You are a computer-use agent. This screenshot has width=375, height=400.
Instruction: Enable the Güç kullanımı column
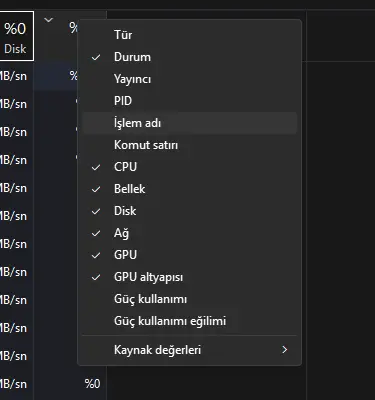tap(189, 299)
